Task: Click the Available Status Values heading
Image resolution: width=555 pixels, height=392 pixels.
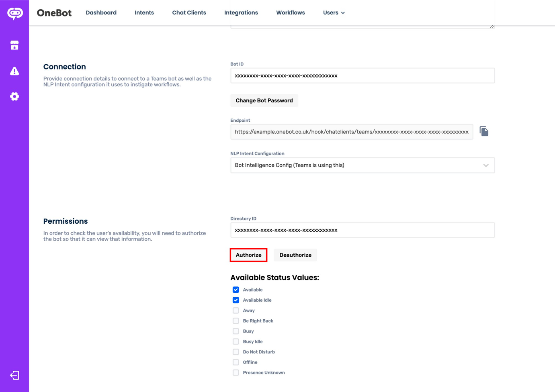Action: [275, 278]
